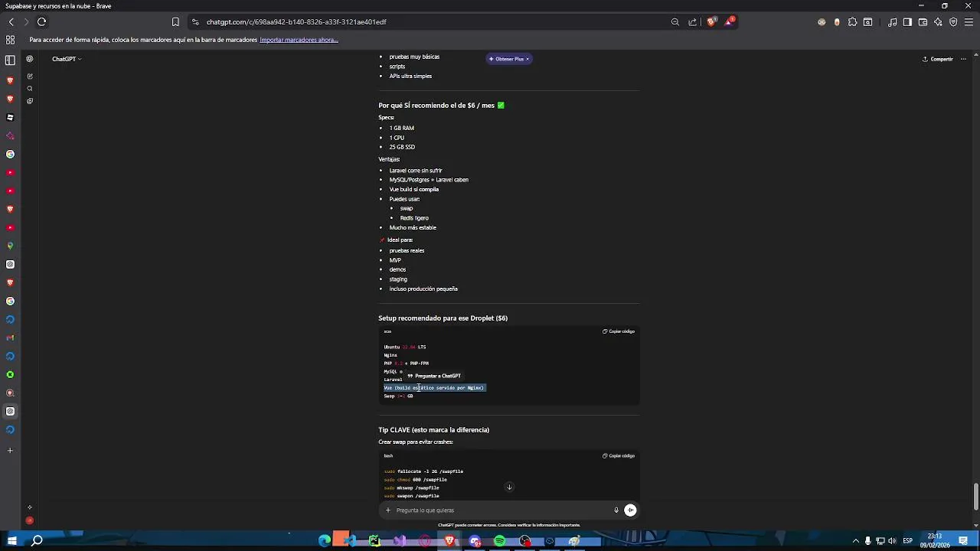
Task: Select the Google Maps vertical tab
Action: pos(10,246)
